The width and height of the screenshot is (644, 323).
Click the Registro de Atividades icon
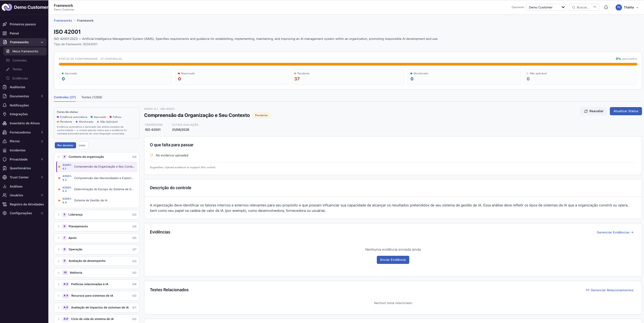pos(5,204)
